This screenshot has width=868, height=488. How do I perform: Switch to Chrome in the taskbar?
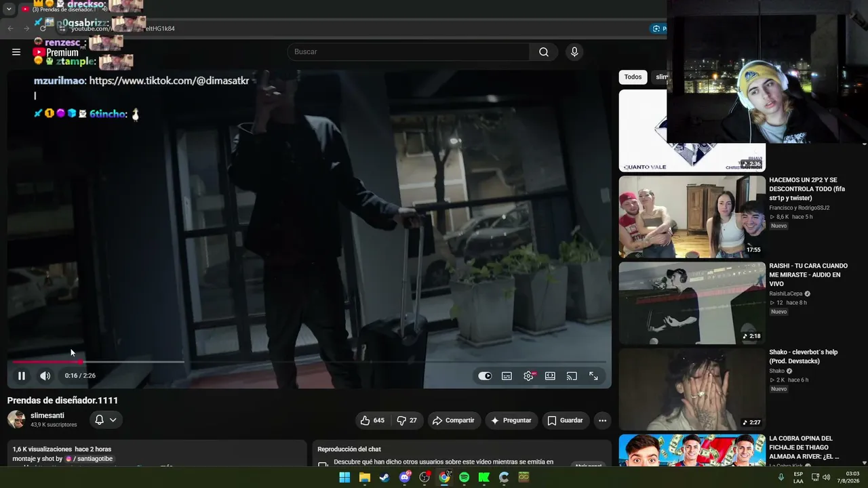point(444,477)
